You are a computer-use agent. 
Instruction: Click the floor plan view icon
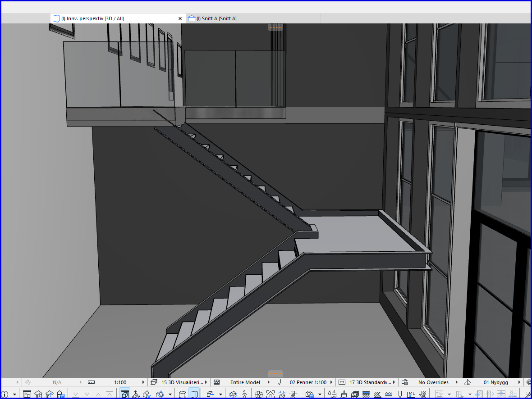pyautogui.click(x=27, y=394)
